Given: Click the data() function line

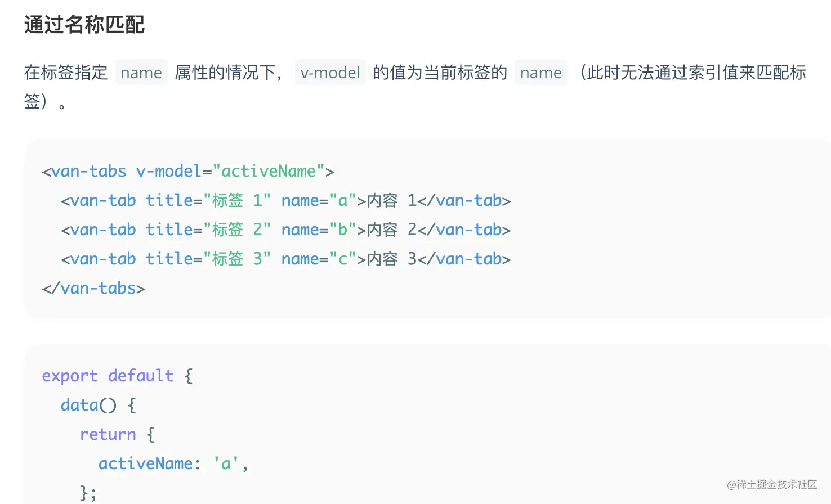Looking at the screenshot, I should click(x=98, y=405).
